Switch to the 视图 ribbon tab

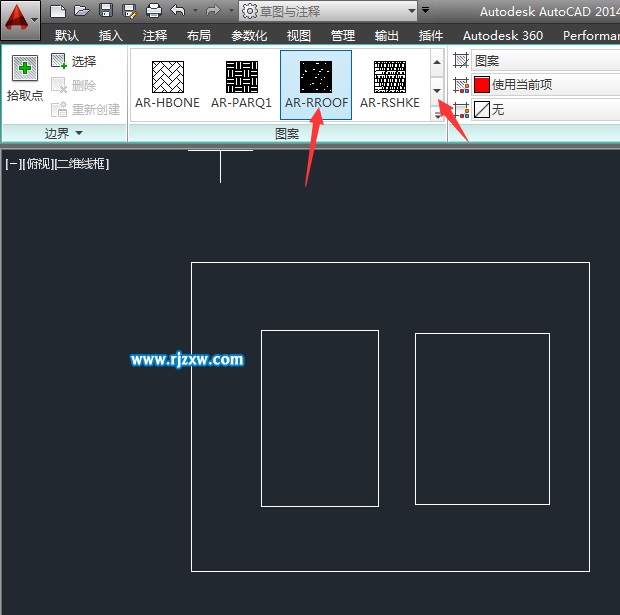click(x=299, y=36)
